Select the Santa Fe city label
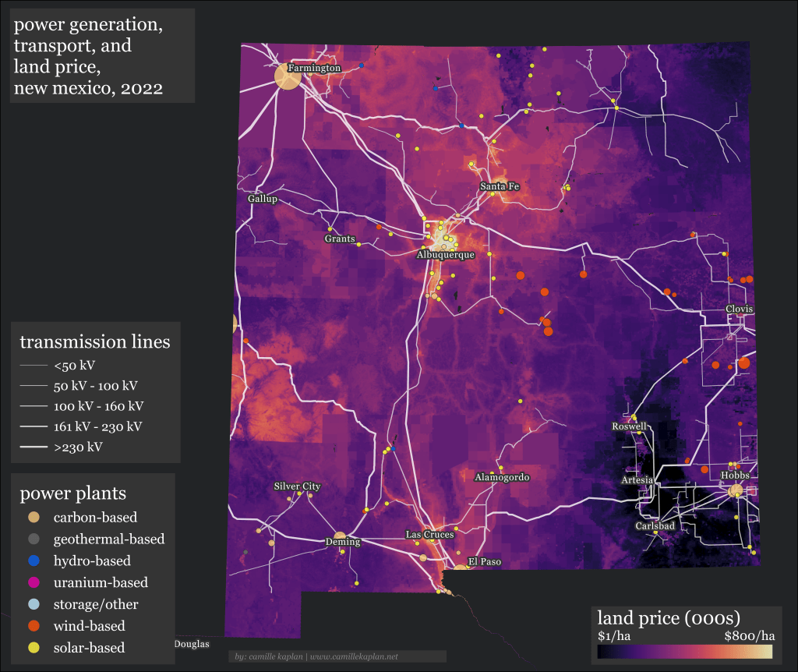Viewport: 798px width, 672px height. coord(500,186)
